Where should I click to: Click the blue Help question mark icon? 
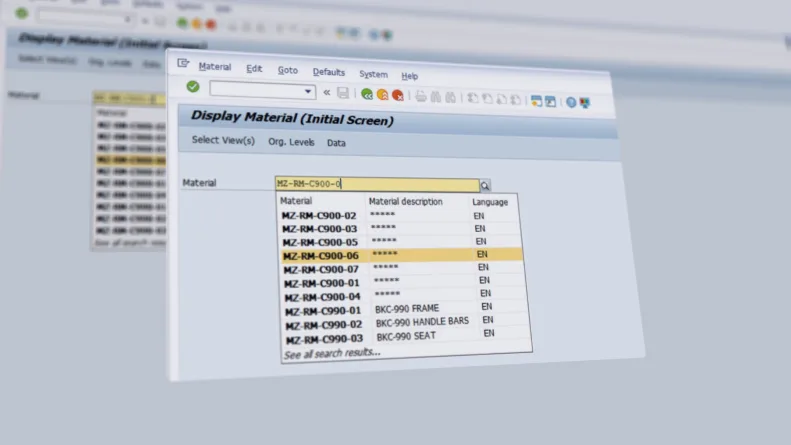[x=571, y=102]
